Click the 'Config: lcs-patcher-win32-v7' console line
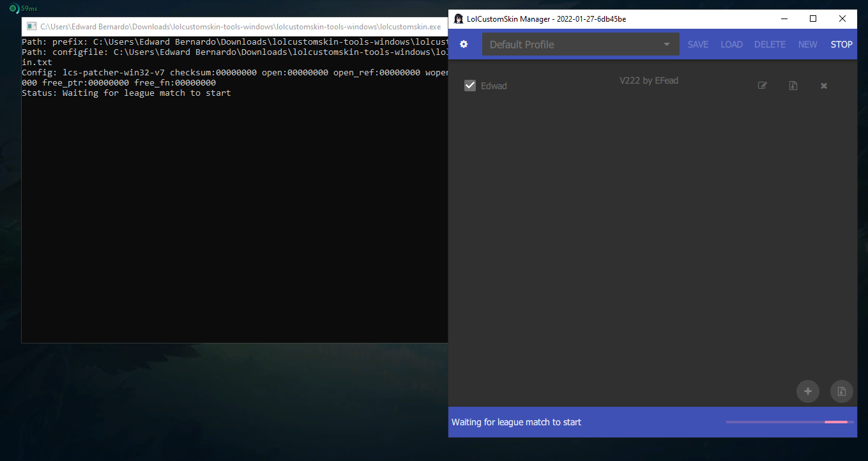 click(235, 78)
